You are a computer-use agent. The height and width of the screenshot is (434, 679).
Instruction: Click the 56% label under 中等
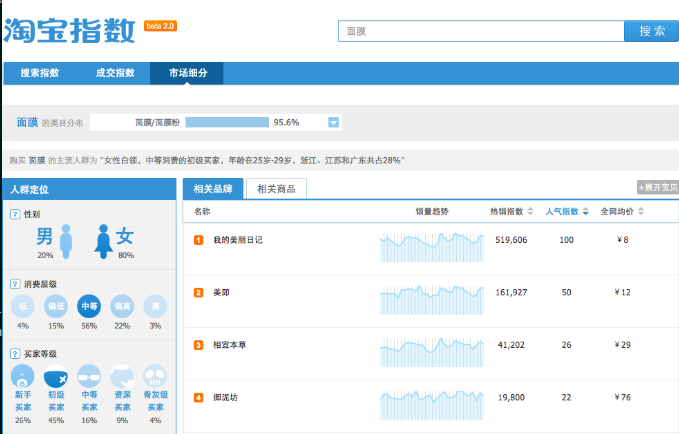click(89, 326)
